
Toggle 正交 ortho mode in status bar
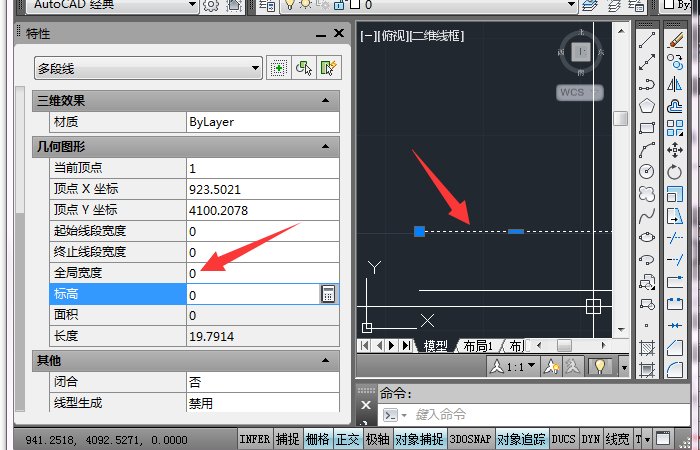pyautogui.click(x=347, y=439)
